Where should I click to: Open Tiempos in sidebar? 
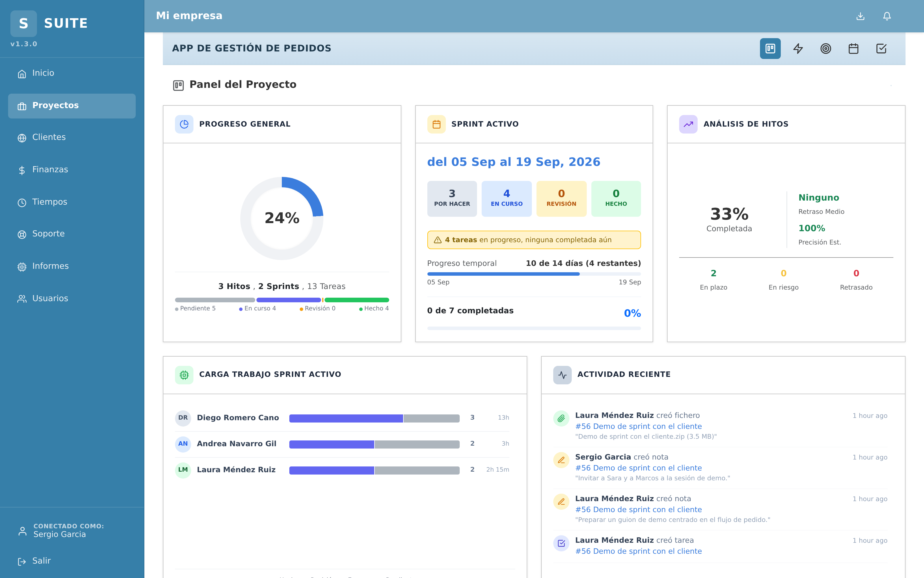(x=72, y=202)
